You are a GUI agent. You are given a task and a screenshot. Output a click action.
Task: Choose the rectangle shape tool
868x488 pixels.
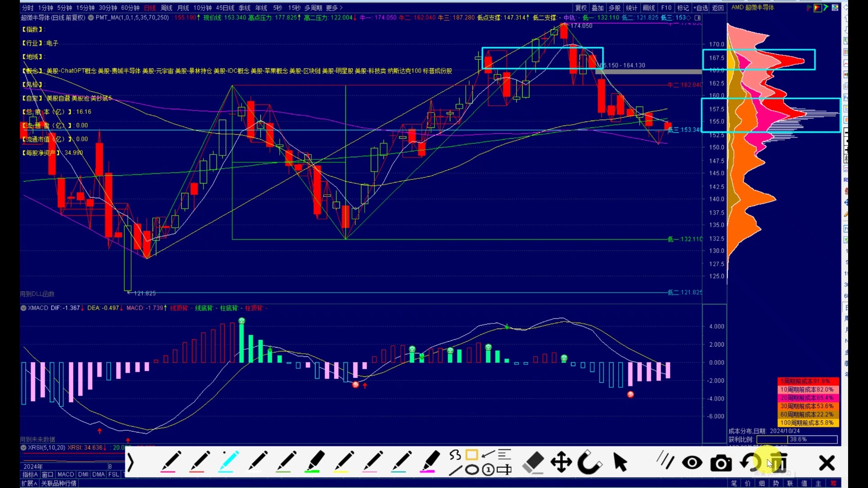point(472,455)
